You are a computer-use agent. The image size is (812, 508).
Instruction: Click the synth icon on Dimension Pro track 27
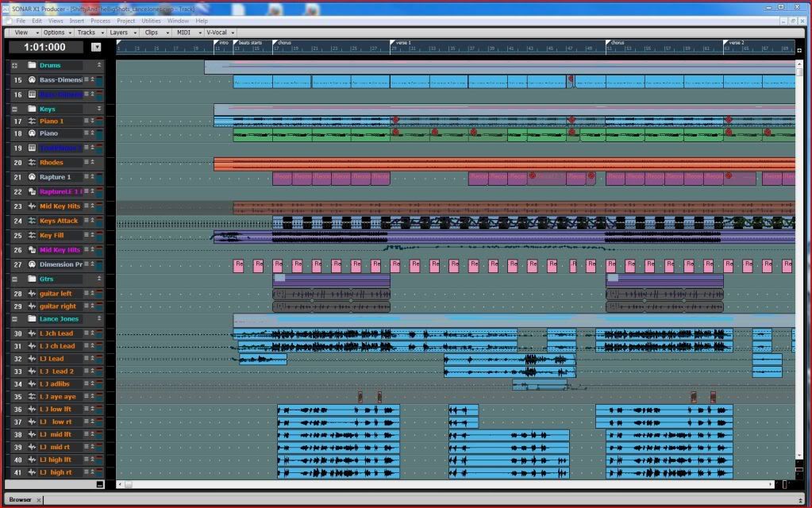point(32,264)
